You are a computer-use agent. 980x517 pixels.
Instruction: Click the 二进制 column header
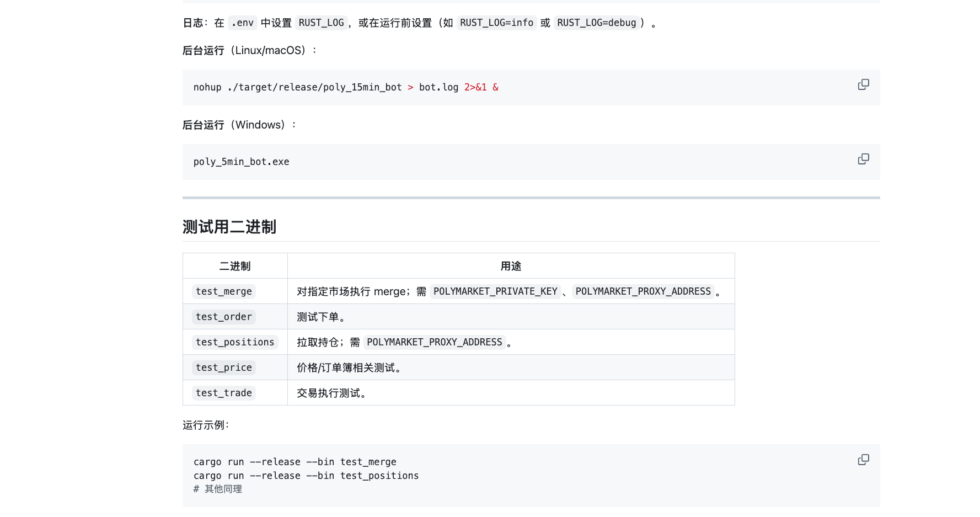coord(235,266)
